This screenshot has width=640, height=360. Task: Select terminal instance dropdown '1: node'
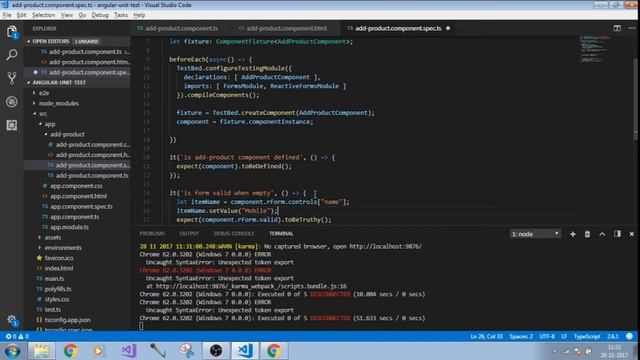tap(535, 234)
